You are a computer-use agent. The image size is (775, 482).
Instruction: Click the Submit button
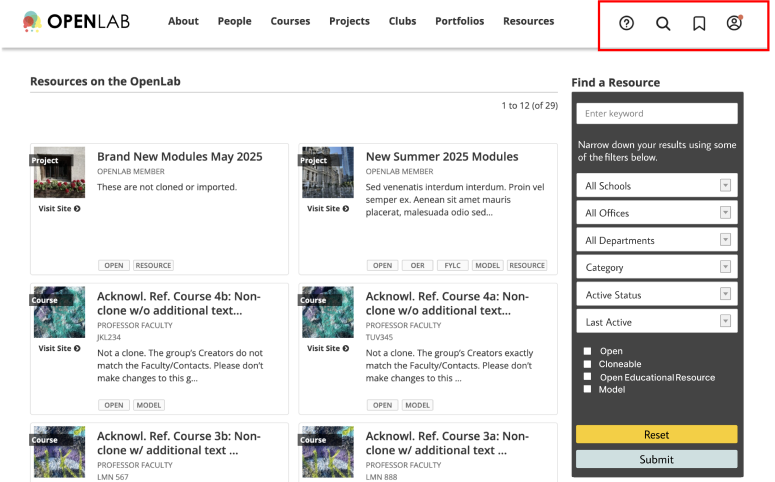[x=656, y=460]
